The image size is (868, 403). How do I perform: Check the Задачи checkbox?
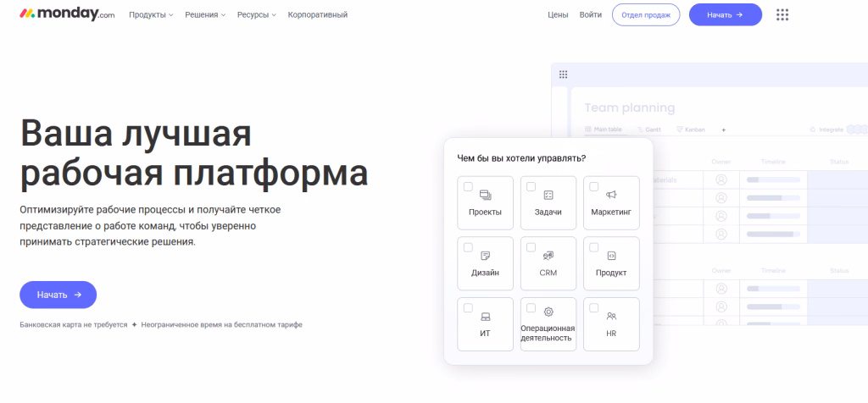(531, 186)
